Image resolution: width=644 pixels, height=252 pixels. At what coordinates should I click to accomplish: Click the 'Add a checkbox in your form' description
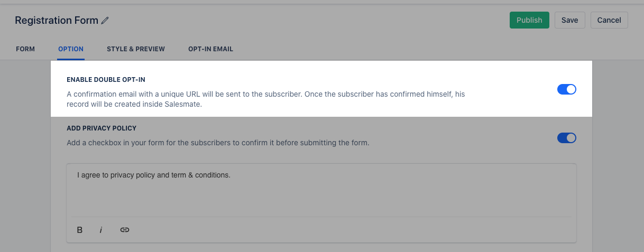218,143
